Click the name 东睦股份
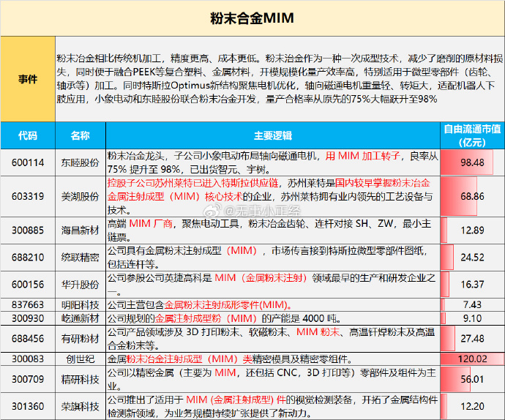Image resolution: width=505 pixels, height=420 pixels. 81,162
